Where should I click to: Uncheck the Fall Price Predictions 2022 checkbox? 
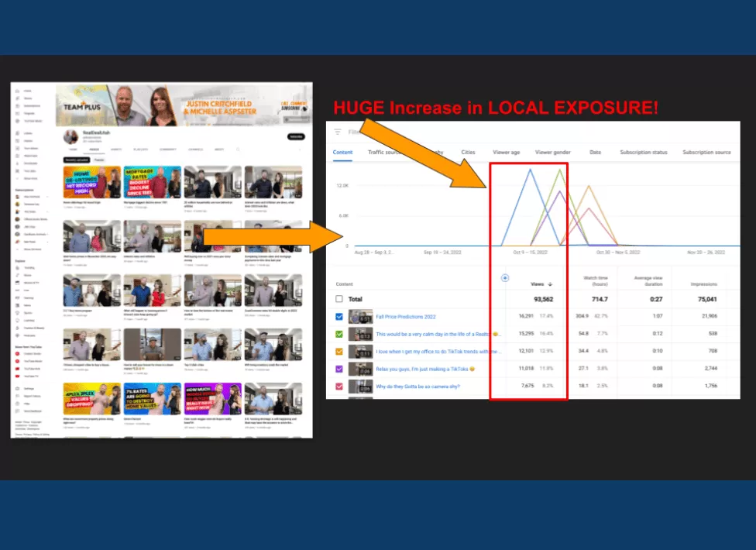tap(339, 316)
